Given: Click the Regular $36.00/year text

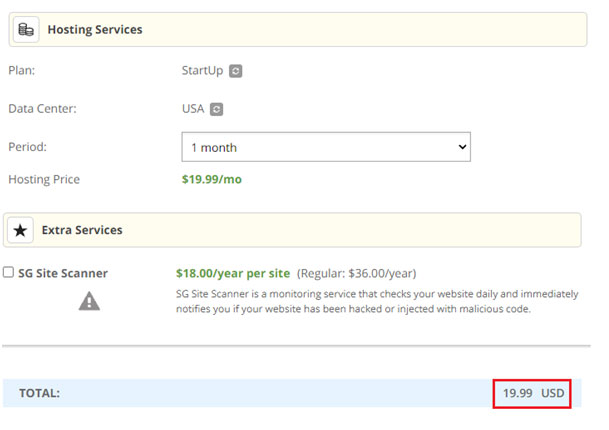Looking at the screenshot, I should [x=357, y=273].
